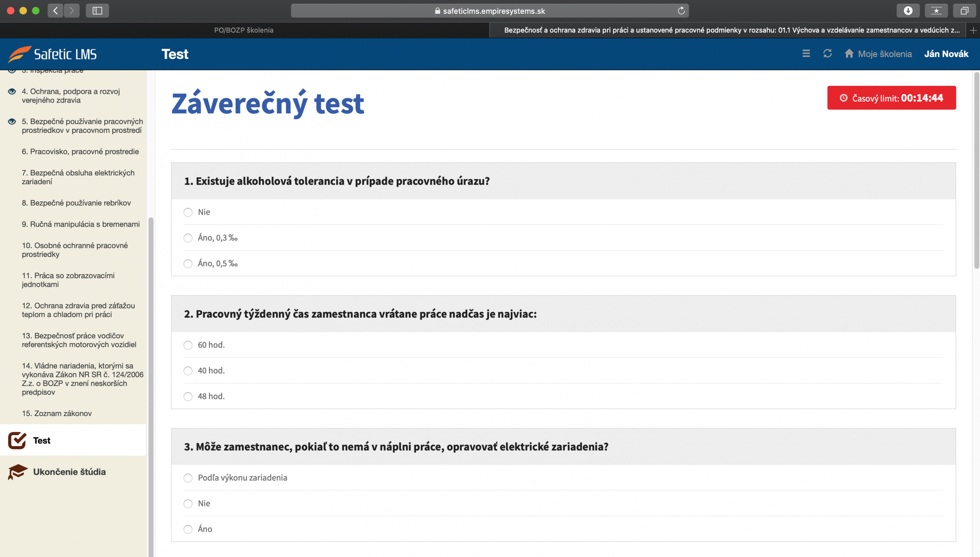The image size is (980, 557).
Task: Click question 1 heading about alkoholová tolerancia
Action: coord(337,181)
